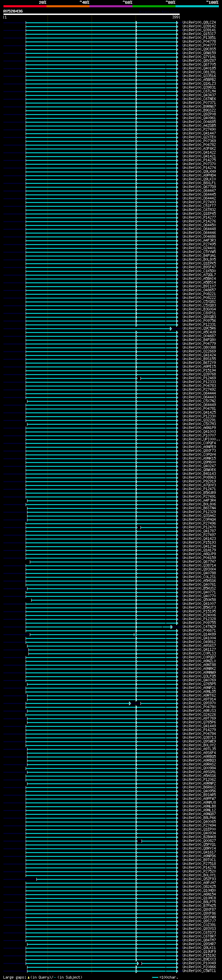Select the UniRef100_B6STN4 label

coord(199,508)
